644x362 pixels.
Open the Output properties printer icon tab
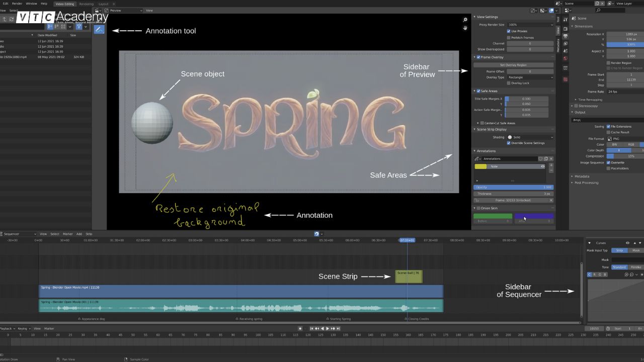pyautogui.click(x=565, y=37)
